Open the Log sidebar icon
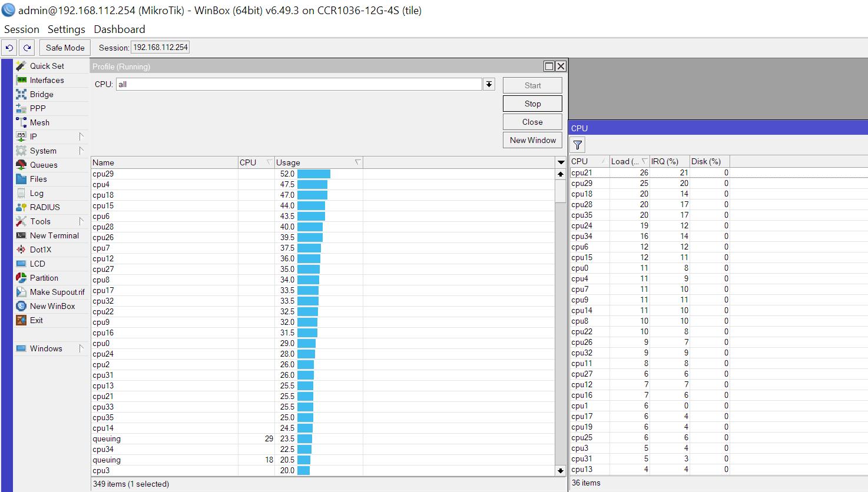 click(21, 193)
